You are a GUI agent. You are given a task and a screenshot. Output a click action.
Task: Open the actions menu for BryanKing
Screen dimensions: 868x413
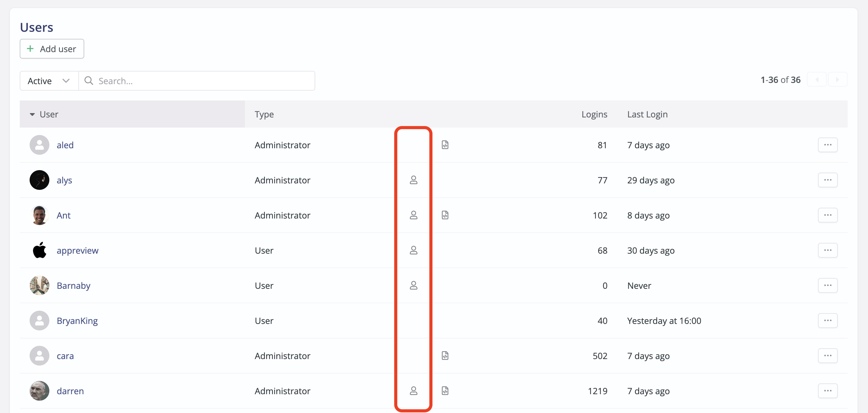point(828,321)
